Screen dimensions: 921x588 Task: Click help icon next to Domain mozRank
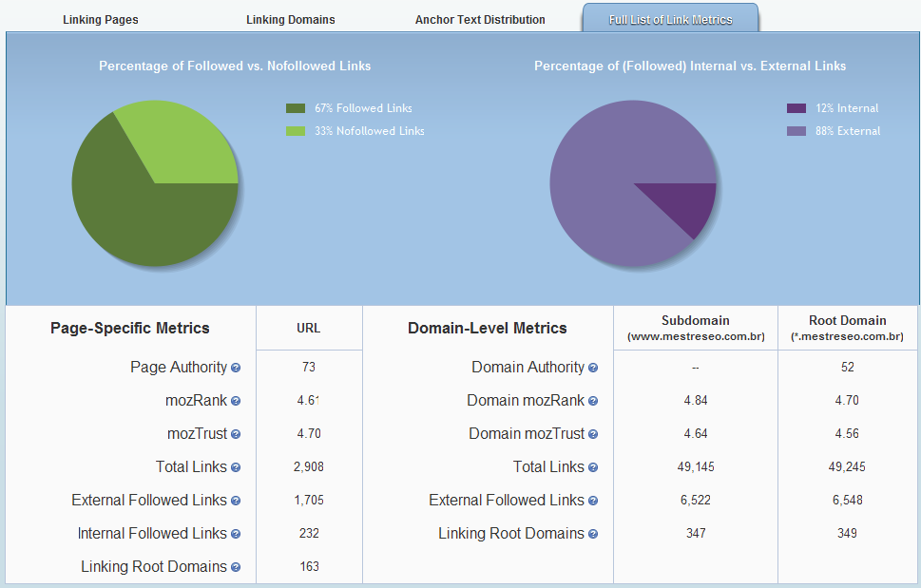point(593,401)
